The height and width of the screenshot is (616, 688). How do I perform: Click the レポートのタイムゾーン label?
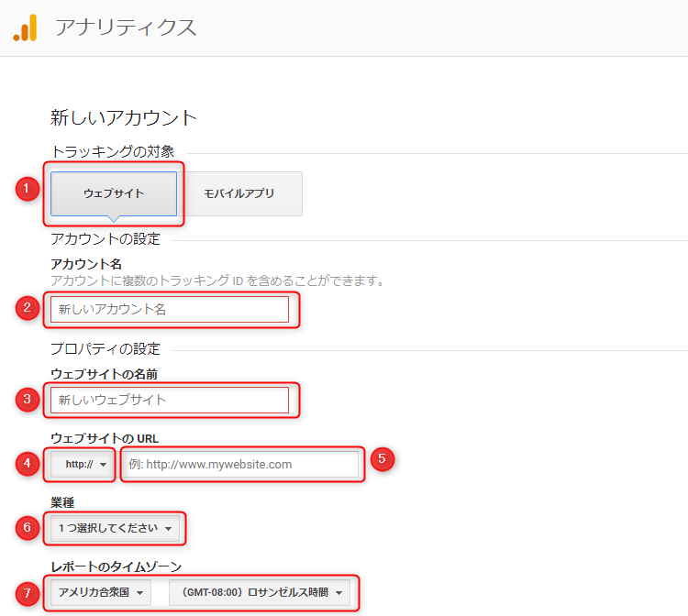[x=116, y=566]
